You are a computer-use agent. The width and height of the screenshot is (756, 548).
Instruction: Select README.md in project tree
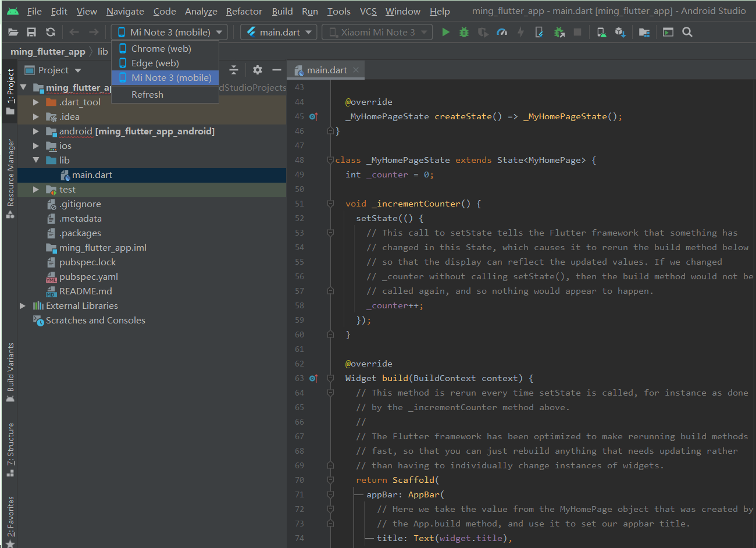152,291
